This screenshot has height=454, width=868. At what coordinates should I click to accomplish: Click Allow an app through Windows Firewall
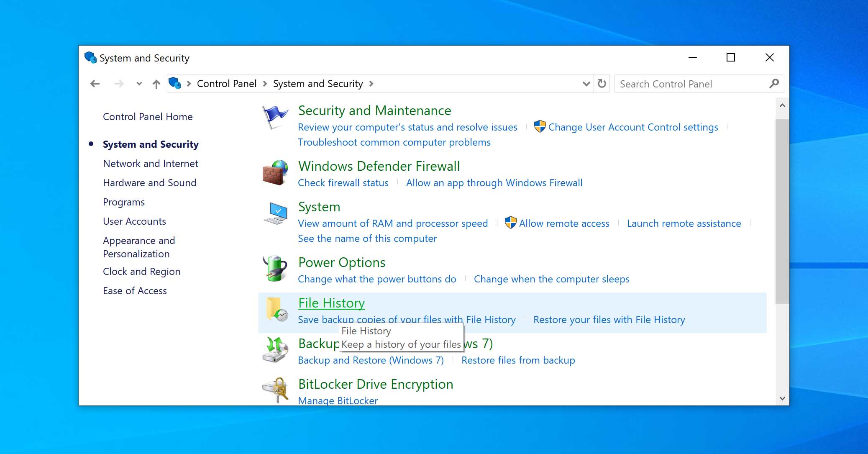pos(494,183)
